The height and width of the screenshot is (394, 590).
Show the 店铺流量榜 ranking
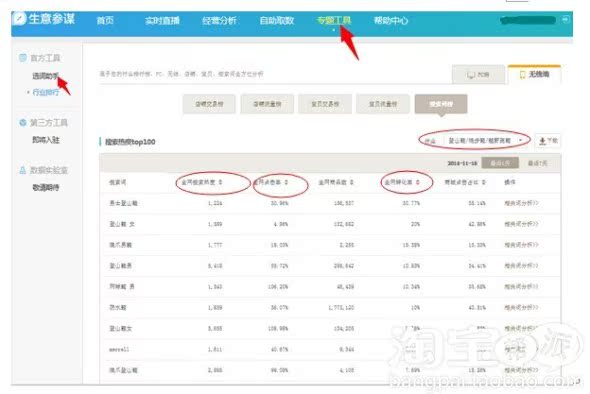[x=267, y=104]
